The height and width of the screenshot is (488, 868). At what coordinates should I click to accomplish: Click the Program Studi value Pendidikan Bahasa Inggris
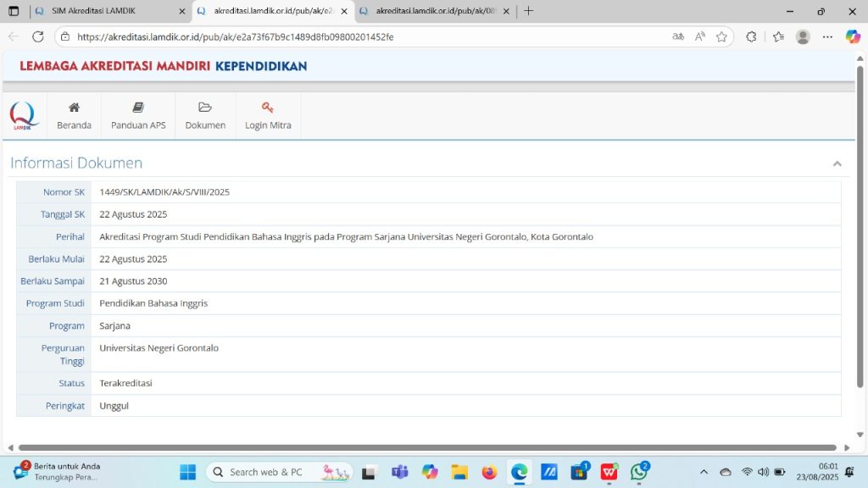pyautogui.click(x=153, y=303)
